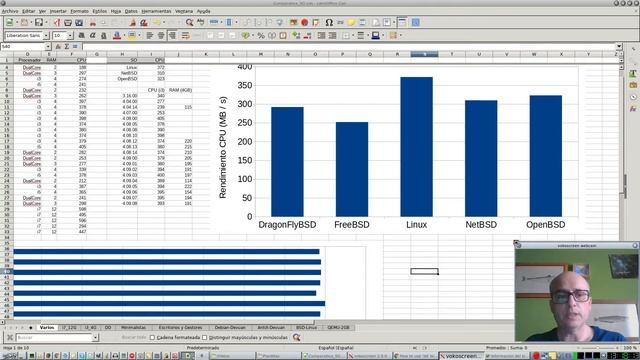
Task: Click the Center horizontally icon
Action: [x=161, y=36]
